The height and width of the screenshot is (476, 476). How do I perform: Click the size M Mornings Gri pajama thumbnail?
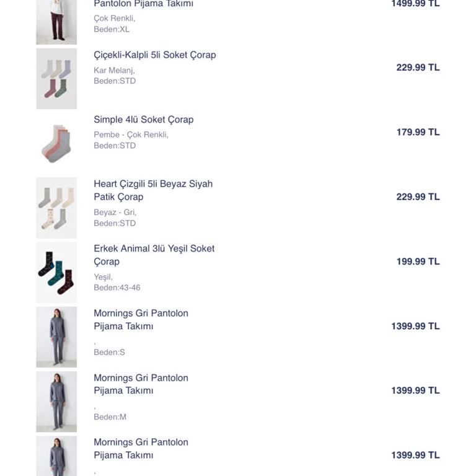(x=56, y=401)
